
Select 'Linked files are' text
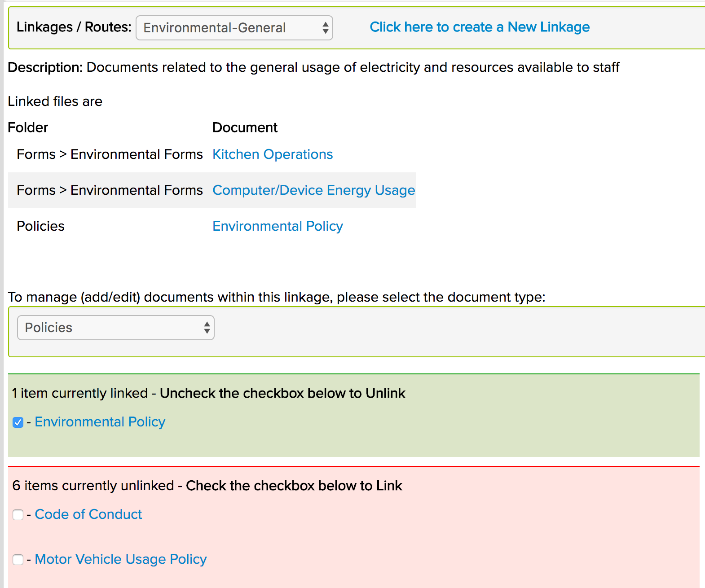click(x=55, y=101)
